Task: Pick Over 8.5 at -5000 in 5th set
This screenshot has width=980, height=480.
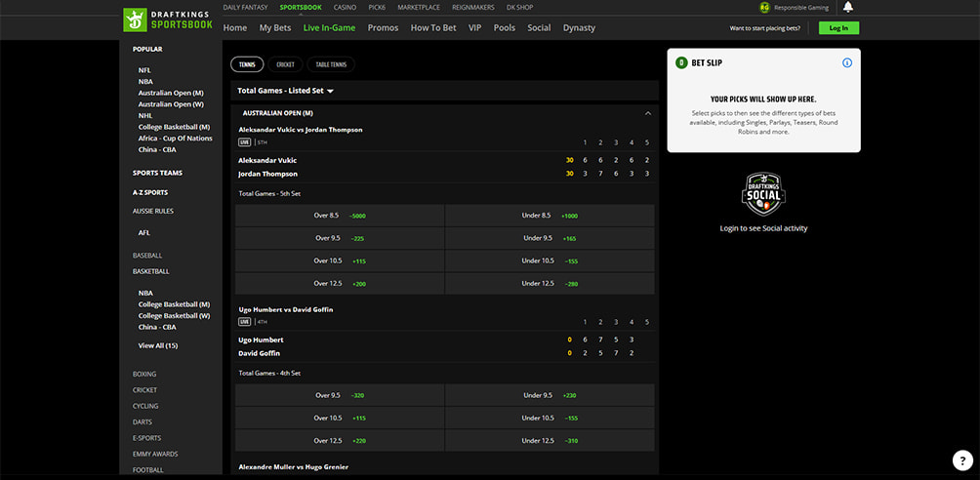Action: pos(340,215)
